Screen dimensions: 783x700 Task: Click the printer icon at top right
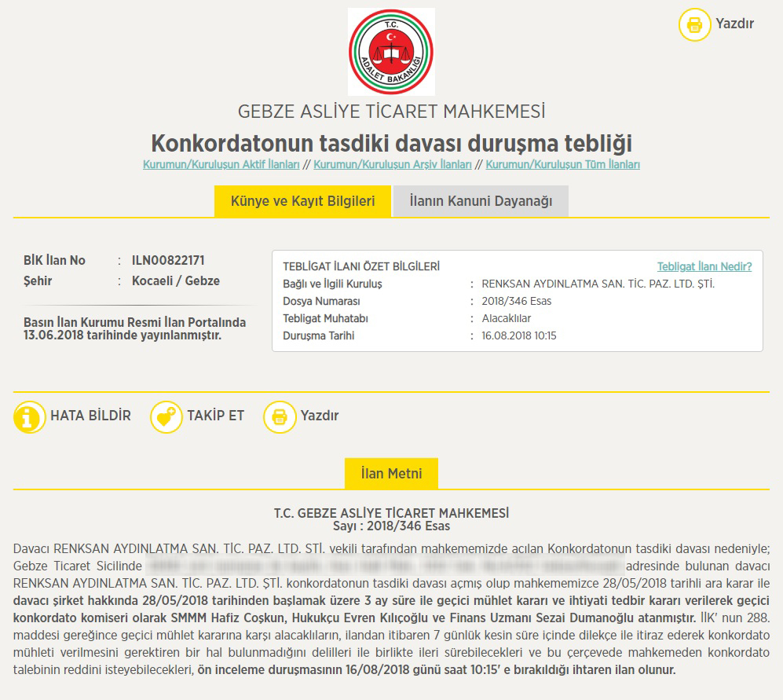(694, 24)
